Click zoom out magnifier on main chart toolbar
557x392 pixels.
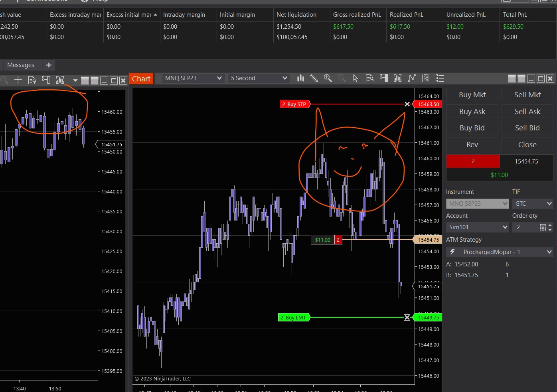pos(342,78)
